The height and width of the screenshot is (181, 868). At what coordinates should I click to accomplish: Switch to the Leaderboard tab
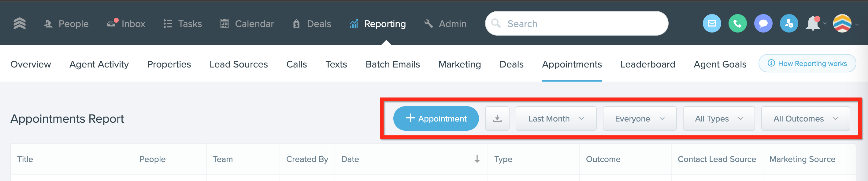647,64
